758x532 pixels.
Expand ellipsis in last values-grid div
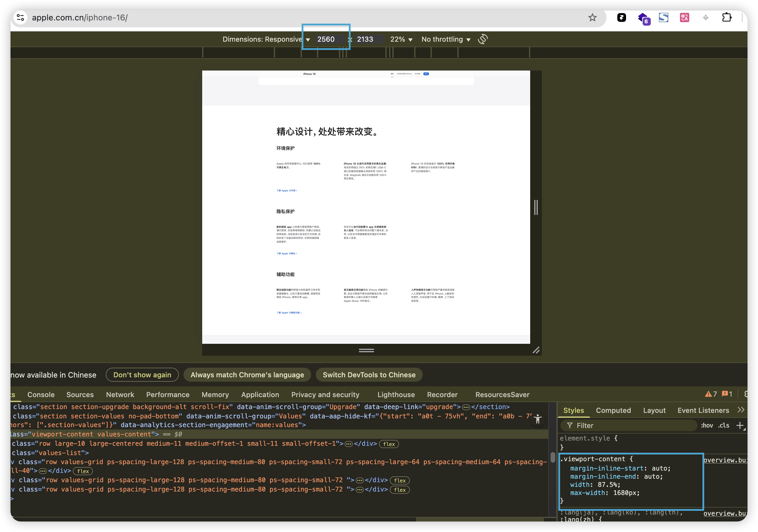click(359, 489)
